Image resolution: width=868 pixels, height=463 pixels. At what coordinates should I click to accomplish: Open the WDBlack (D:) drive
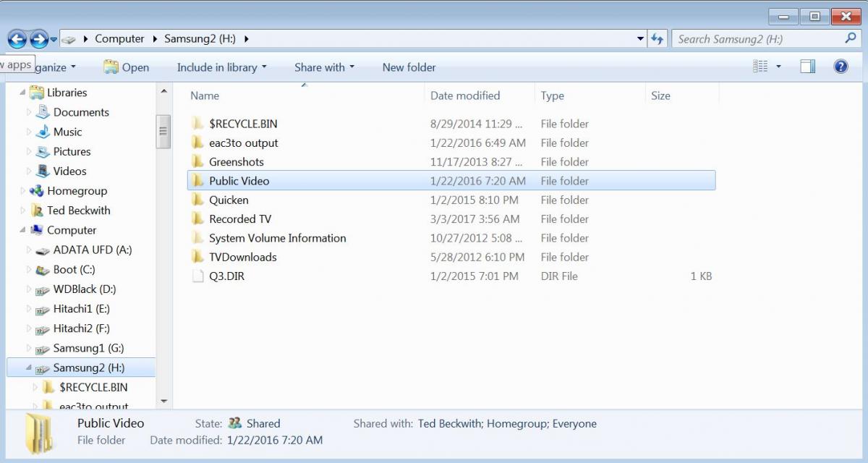click(x=85, y=289)
